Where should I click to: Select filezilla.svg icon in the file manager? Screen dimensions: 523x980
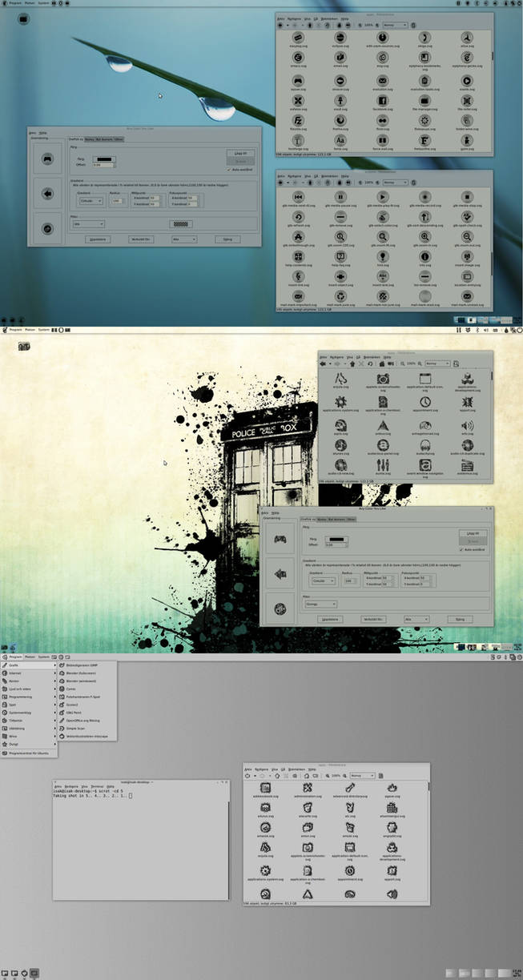298,120
